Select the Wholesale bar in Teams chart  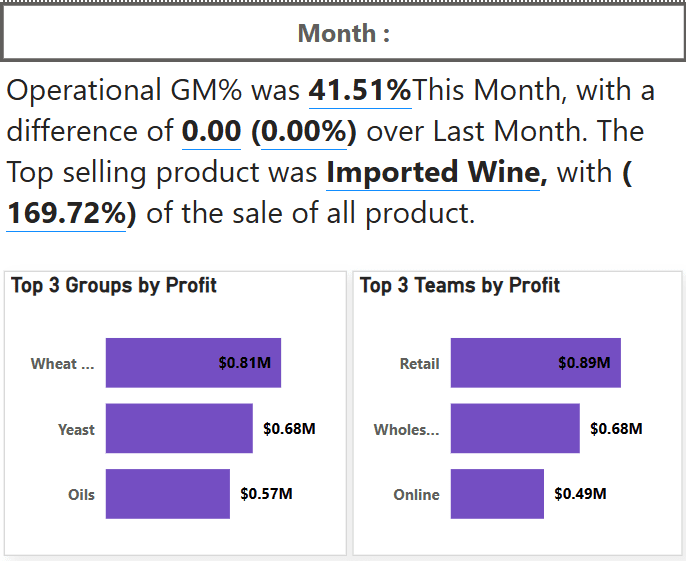515,429
